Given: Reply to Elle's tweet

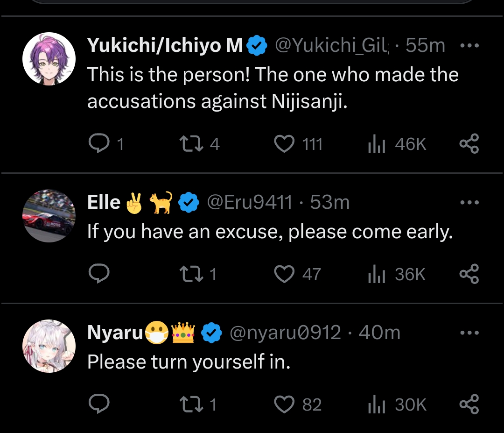Looking at the screenshot, I should pos(98,274).
